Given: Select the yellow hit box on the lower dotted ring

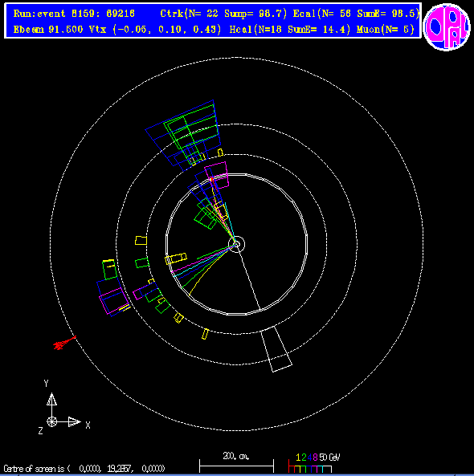Looking at the screenshot, I should 206,334.
